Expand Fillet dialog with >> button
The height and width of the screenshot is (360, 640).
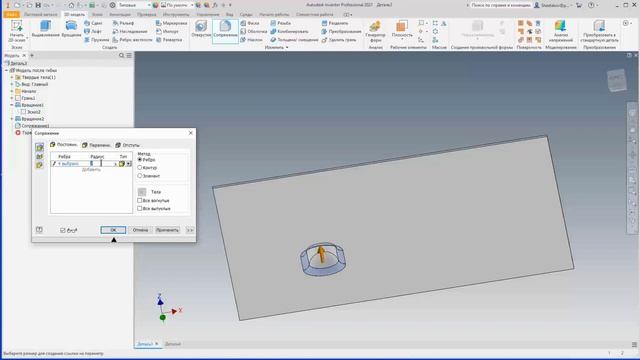pos(190,230)
